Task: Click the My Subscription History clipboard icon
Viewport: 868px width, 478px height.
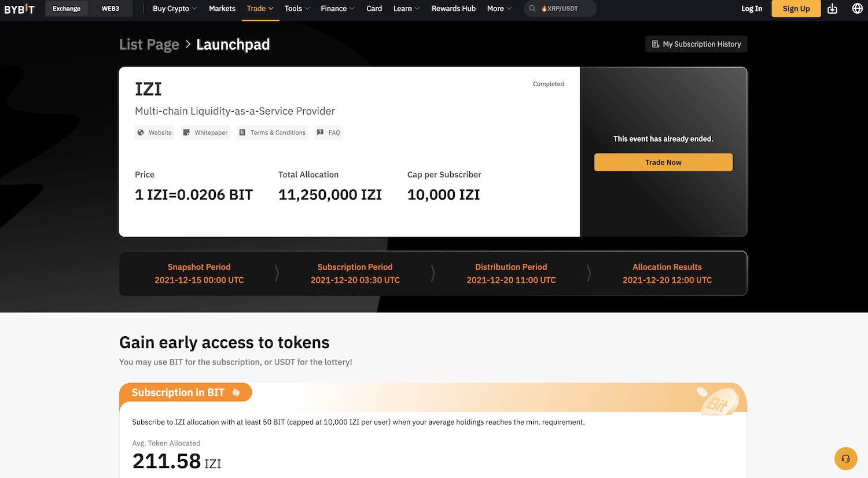Action: point(656,44)
